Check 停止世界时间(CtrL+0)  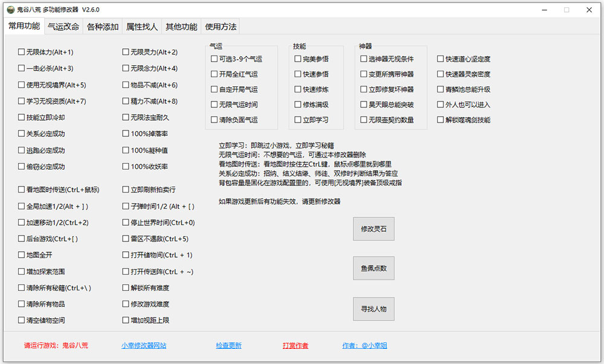click(159, 222)
